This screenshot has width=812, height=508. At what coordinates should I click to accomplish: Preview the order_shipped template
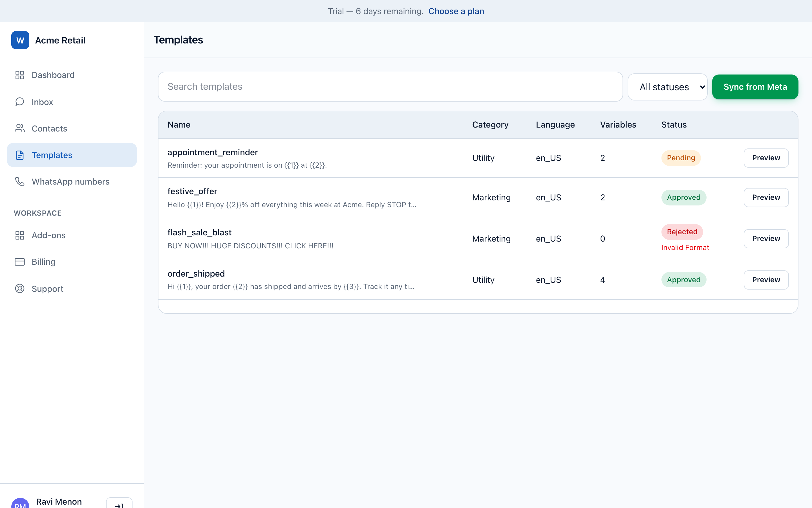766,280
